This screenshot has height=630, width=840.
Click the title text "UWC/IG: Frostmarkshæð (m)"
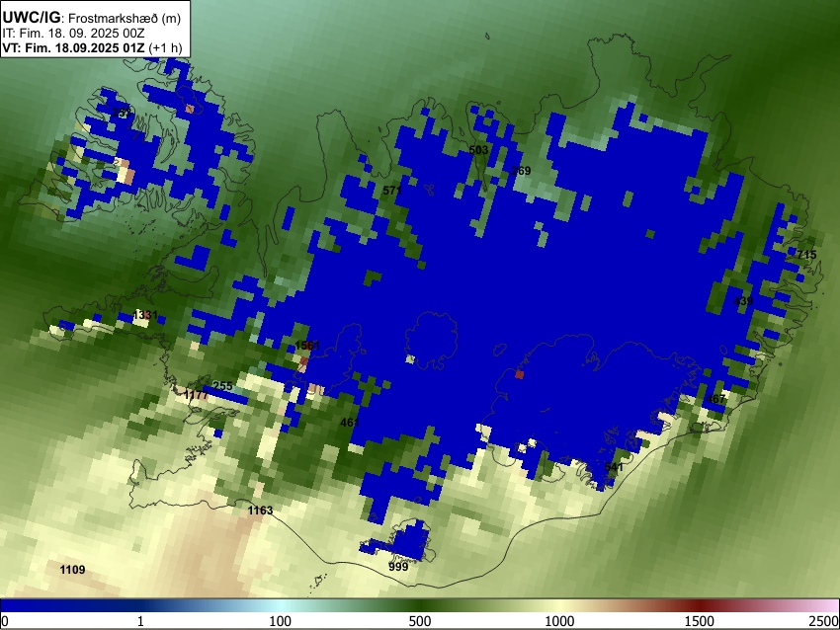[92, 18]
